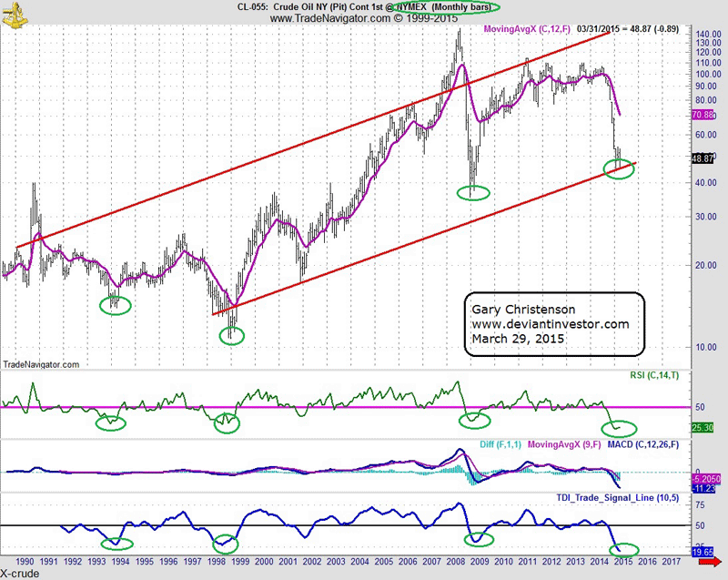Click the green circle on the 1998 price low

coord(235,335)
